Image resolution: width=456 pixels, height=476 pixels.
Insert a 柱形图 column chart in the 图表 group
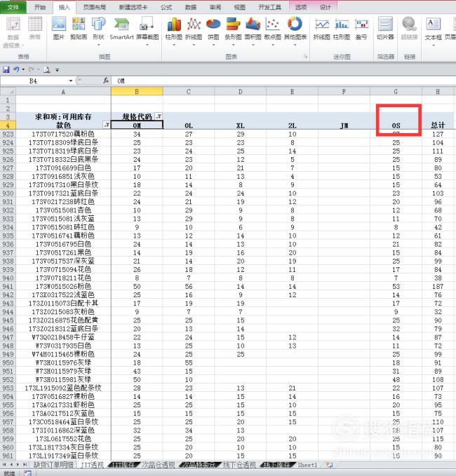click(x=174, y=30)
